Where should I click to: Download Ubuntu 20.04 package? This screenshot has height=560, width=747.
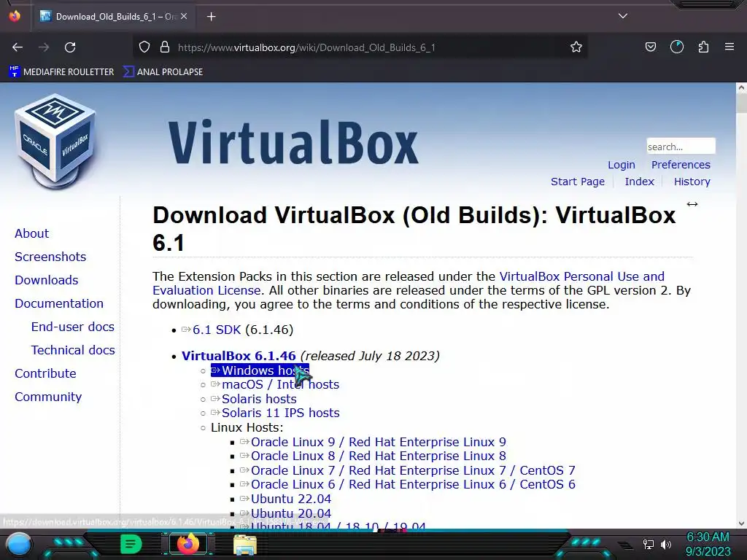click(x=291, y=514)
